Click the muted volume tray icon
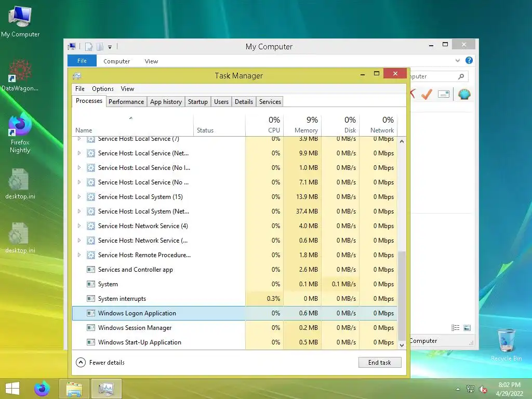Screen dimensions: 532x399 point(483,389)
